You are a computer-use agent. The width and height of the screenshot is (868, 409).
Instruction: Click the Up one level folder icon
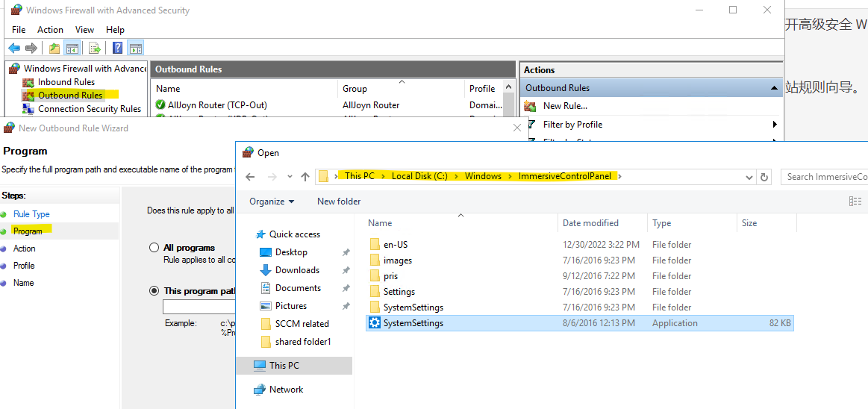coord(54,49)
